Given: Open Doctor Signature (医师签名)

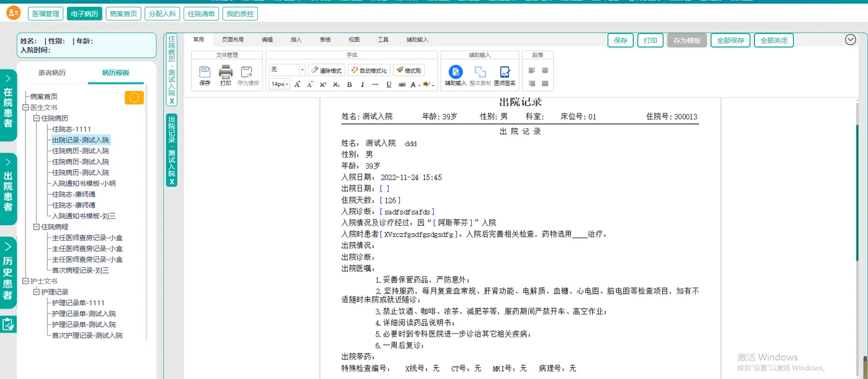Looking at the screenshot, I should (x=505, y=76).
